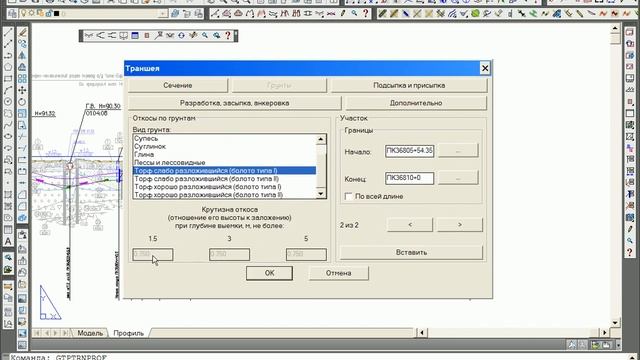The image size is (640, 360).
Task: Select the Rotate modify tool
Action: 22,101
